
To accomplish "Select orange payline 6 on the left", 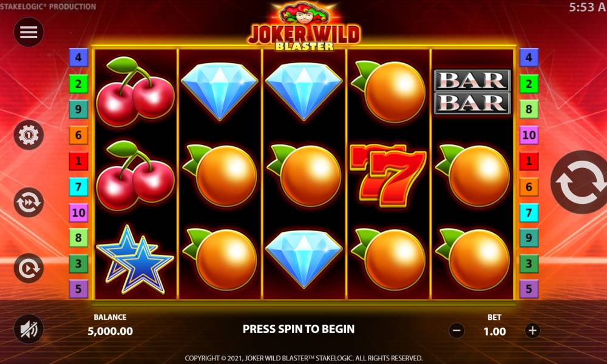I will (x=78, y=135).
